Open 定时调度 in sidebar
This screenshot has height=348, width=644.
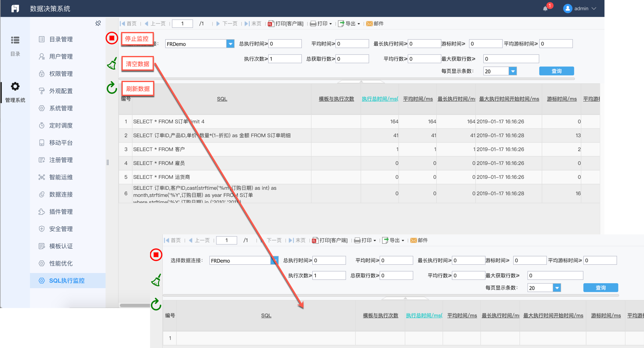point(68,125)
